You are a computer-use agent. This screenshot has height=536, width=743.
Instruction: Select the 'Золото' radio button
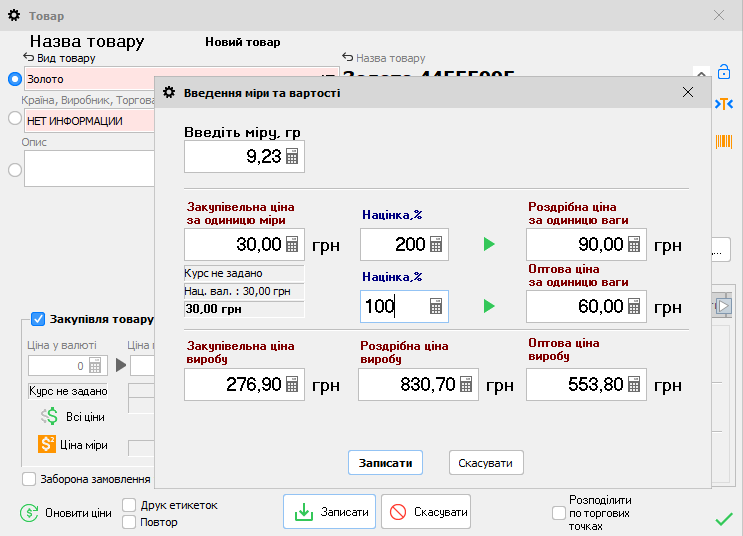(x=14, y=79)
